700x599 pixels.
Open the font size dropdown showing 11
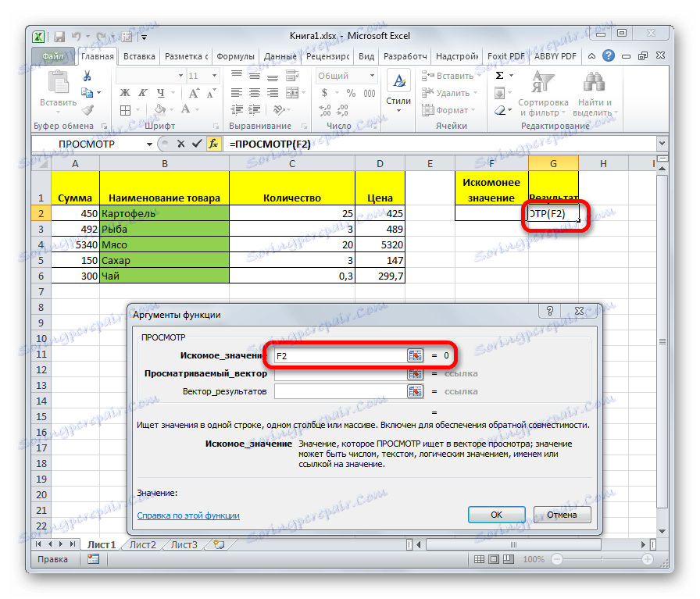point(215,76)
